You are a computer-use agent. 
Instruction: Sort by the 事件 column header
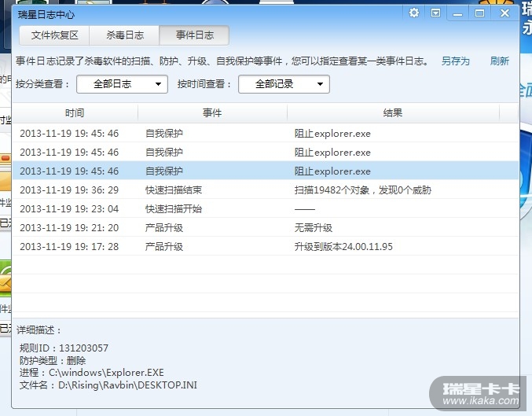[212, 113]
